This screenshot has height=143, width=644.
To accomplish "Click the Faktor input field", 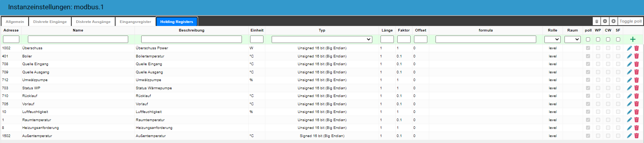I will [x=404, y=39].
